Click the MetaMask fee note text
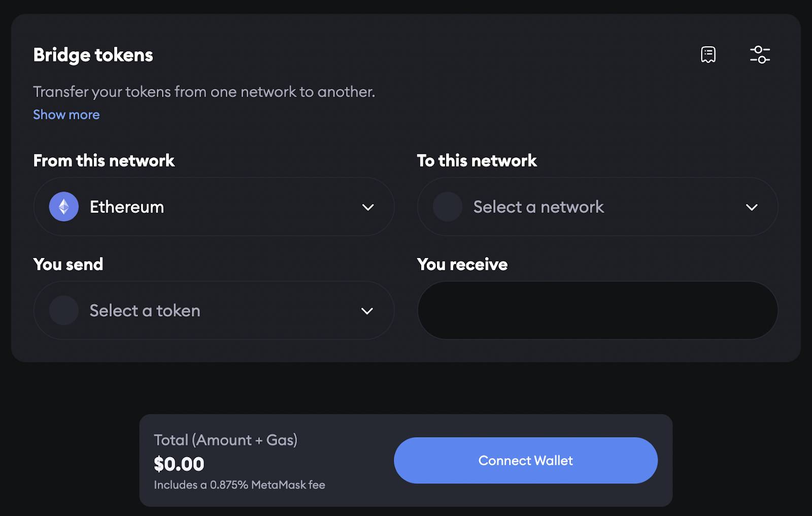Viewport: 812px width, 516px height. [x=240, y=485]
